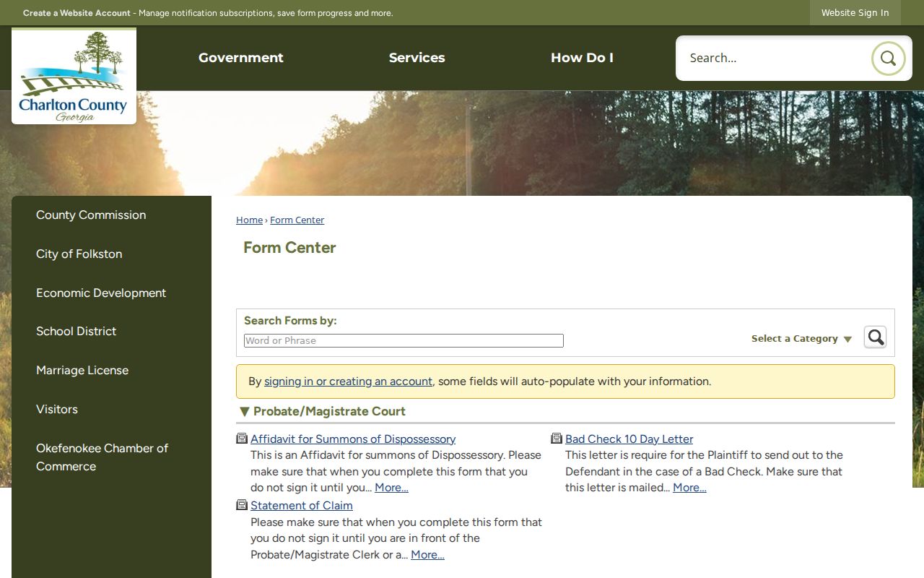This screenshot has height=578, width=924.
Task: Open Affidavit for Summons of Dispossessory form
Action: (x=353, y=439)
